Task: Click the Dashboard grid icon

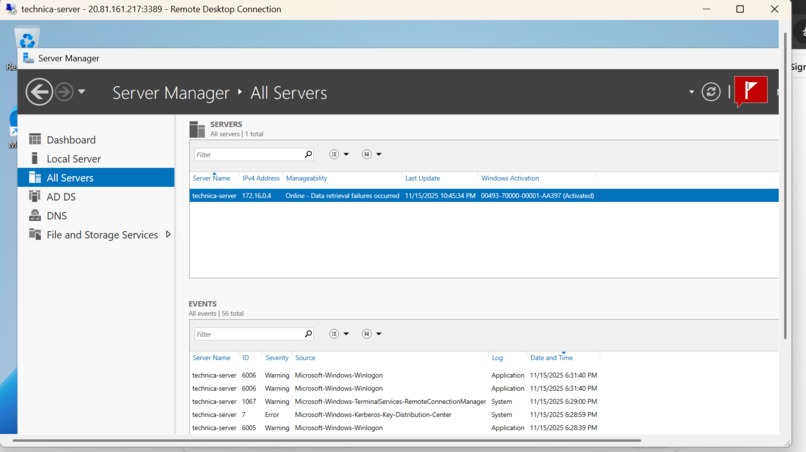Action: 35,139
